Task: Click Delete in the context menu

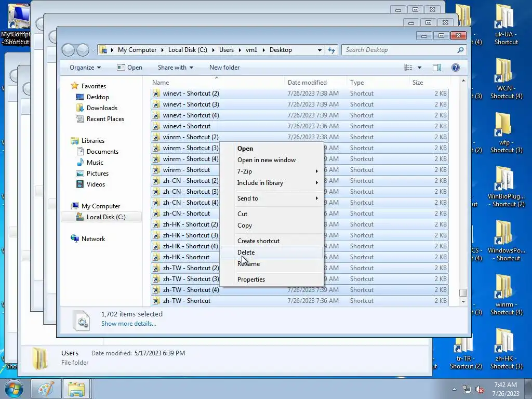Action: (271, 252)
